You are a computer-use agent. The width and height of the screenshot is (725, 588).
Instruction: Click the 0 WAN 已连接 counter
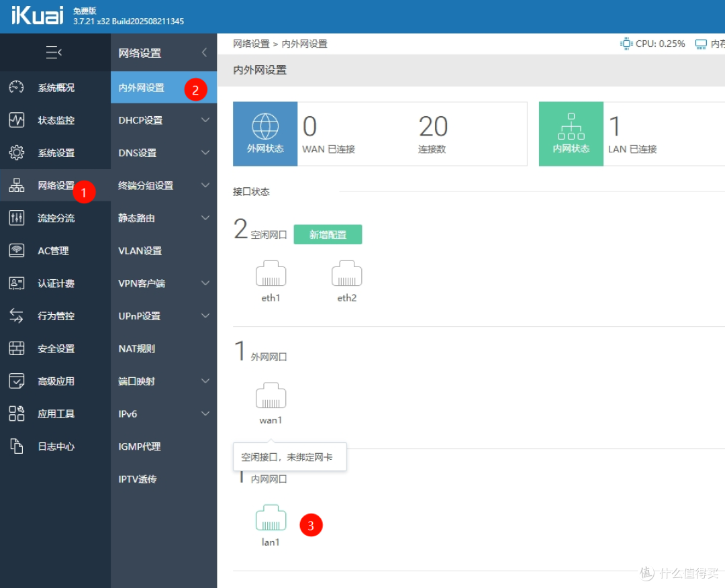(328, 134)
